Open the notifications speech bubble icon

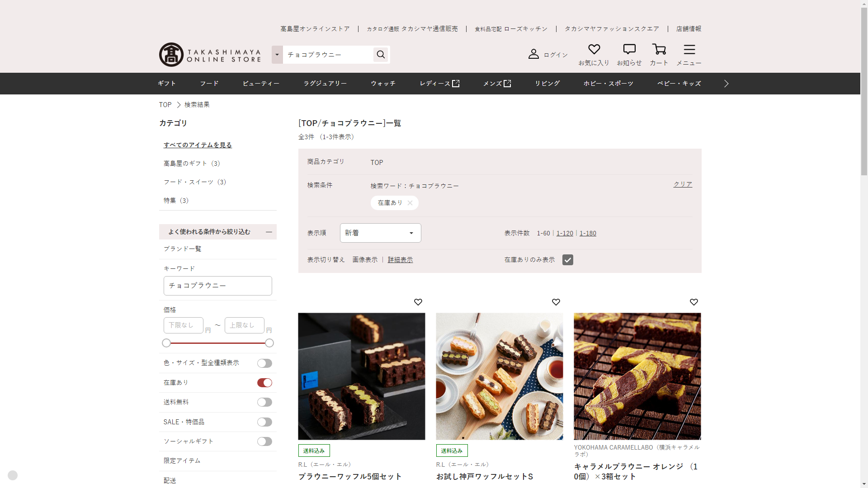pos(629,49)
